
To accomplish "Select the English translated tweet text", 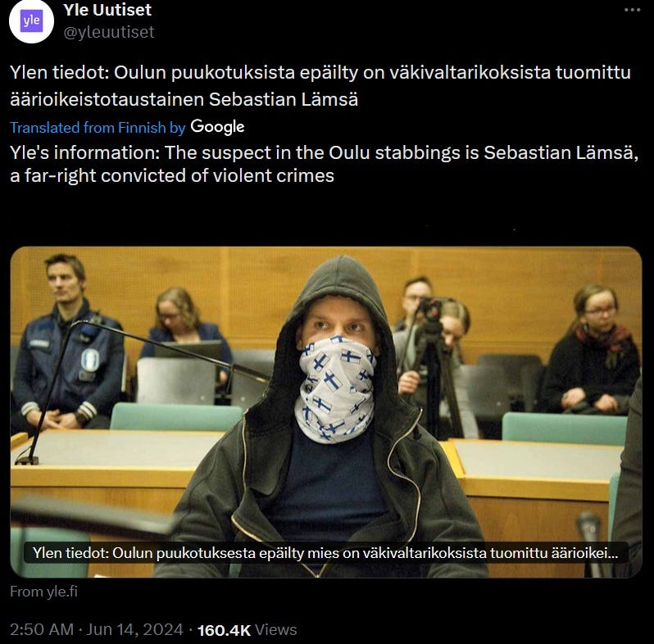I will point(324,164).
